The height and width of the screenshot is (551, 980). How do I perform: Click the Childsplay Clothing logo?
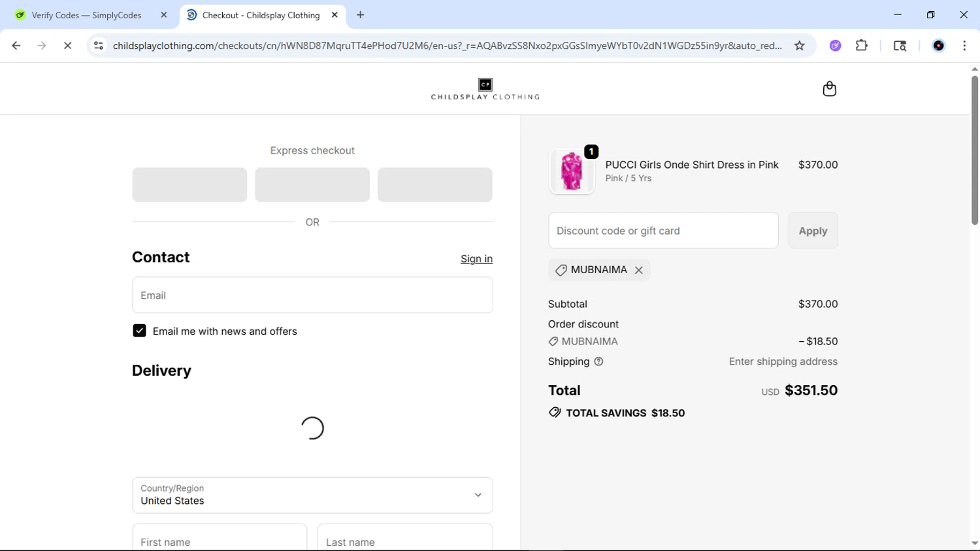[485, 89]
